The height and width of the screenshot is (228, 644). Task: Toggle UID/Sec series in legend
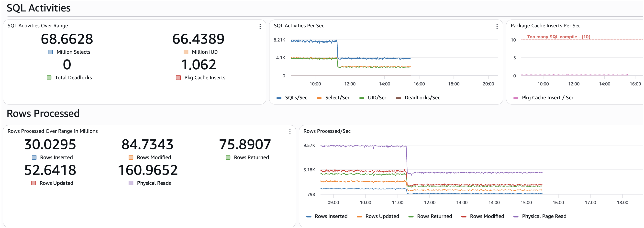point(373,98)
